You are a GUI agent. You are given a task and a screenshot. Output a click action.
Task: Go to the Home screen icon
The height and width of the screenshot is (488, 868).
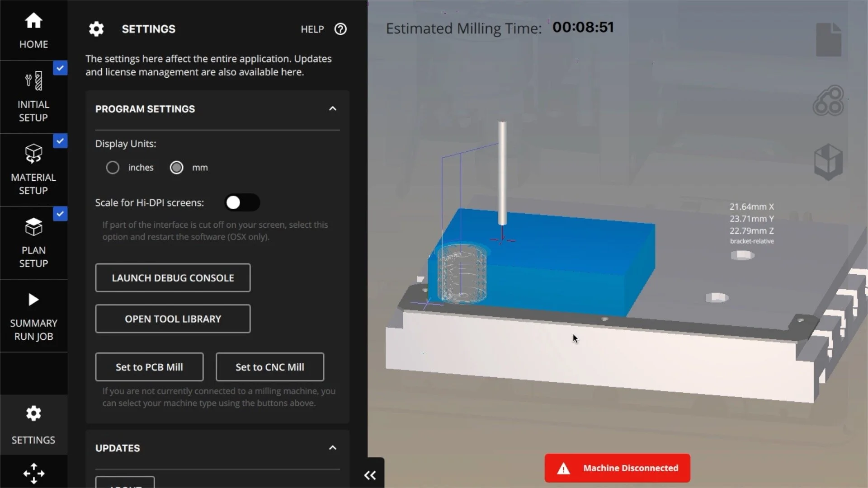tap(33, 21)
